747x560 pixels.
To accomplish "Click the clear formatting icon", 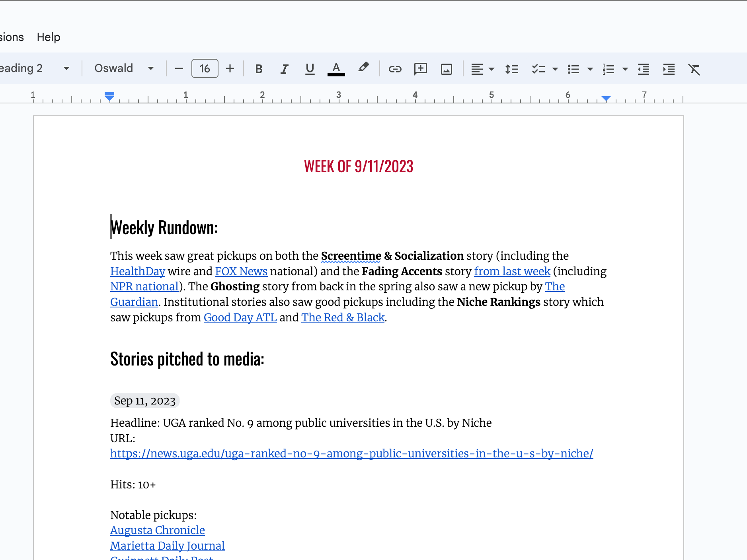I will [x=694, y=69].
